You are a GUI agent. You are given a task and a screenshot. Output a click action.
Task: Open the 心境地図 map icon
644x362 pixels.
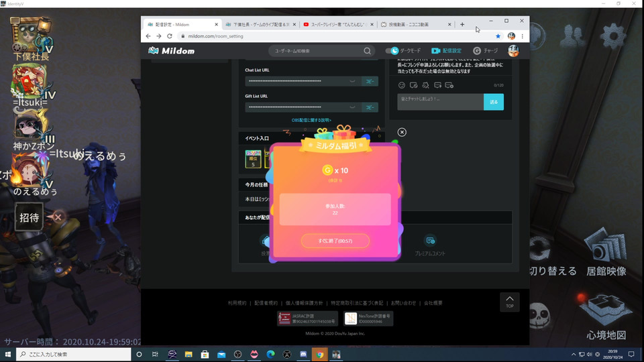click(604, 310)
